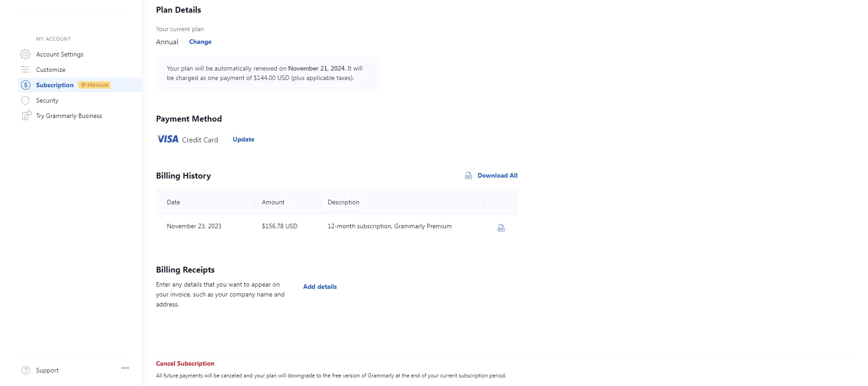Click the Credit Card label
Viewport: 868px width, 386px height.
coord(200,140)
